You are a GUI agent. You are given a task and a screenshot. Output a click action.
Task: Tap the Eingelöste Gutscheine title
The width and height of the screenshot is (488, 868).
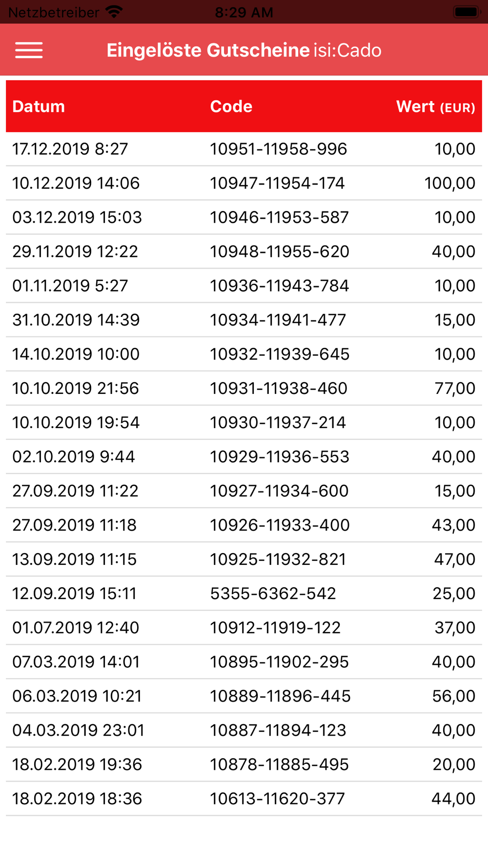pos(208,50)
